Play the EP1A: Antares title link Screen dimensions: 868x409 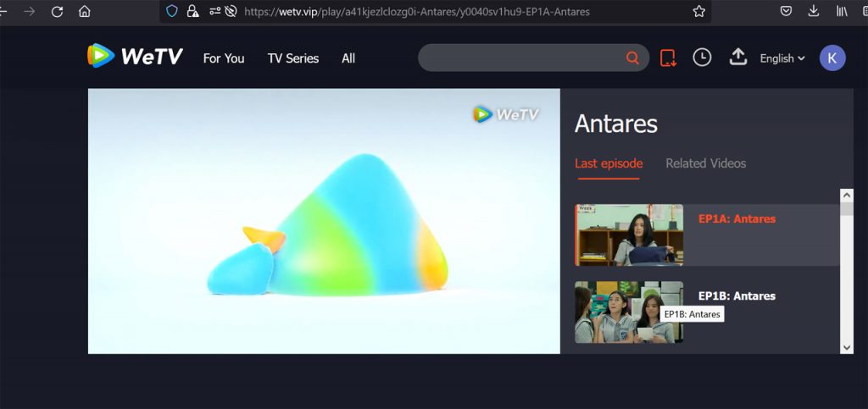tap(737, 218)
